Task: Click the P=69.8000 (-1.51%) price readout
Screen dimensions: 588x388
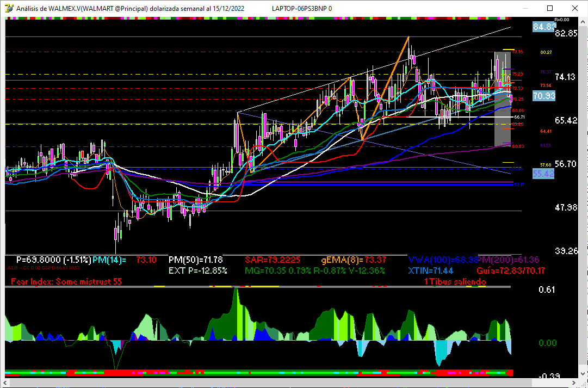Action: [x=54, y=260]
